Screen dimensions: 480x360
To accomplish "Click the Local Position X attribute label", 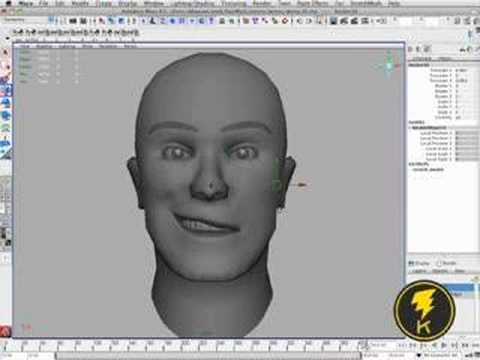I will (x=436, y=133).
